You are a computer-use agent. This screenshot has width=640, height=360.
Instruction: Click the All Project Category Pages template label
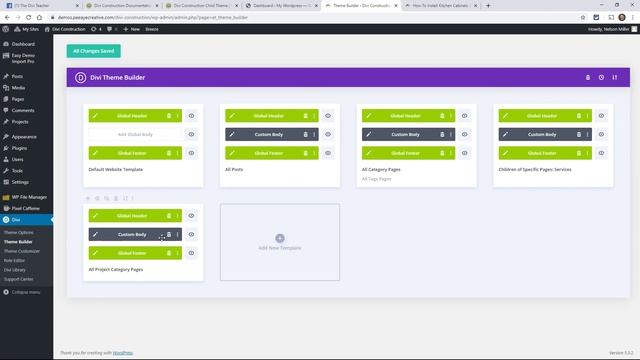coord(116,269)
